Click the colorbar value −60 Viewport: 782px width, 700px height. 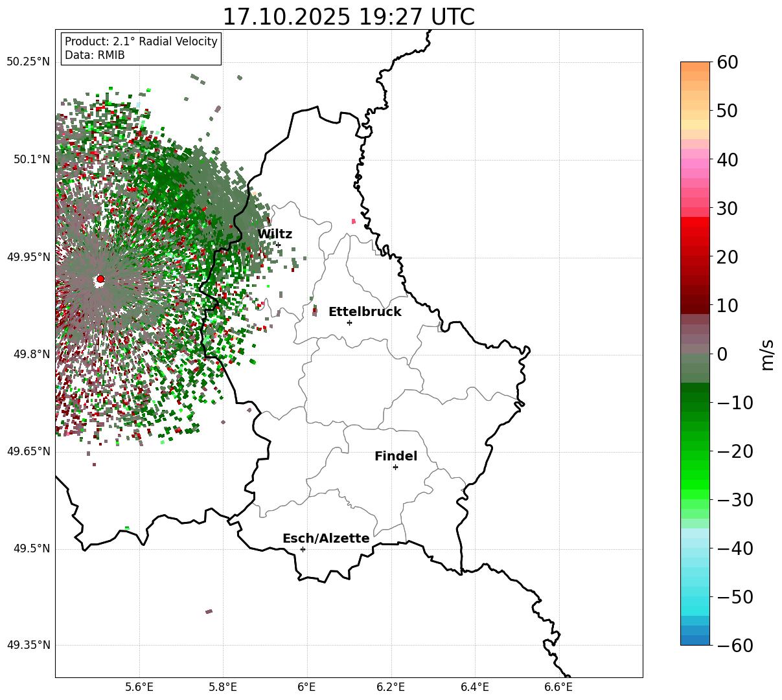point(735,646)
